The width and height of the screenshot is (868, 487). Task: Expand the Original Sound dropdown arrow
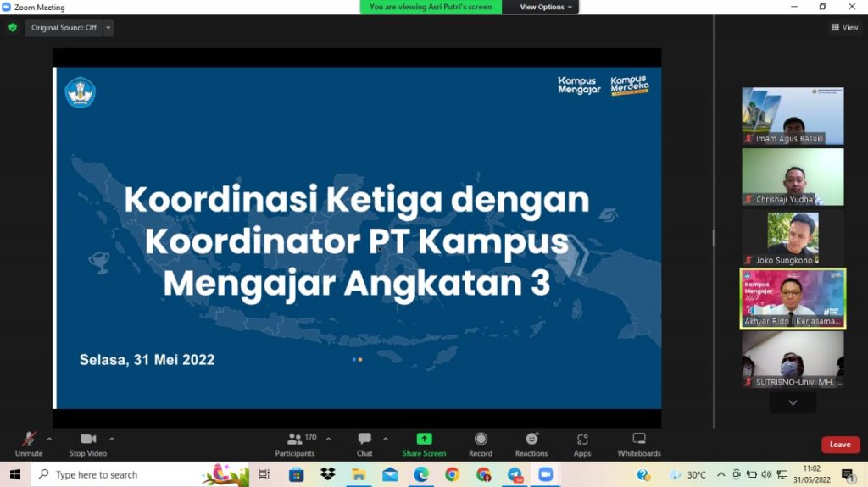point(108,28)
